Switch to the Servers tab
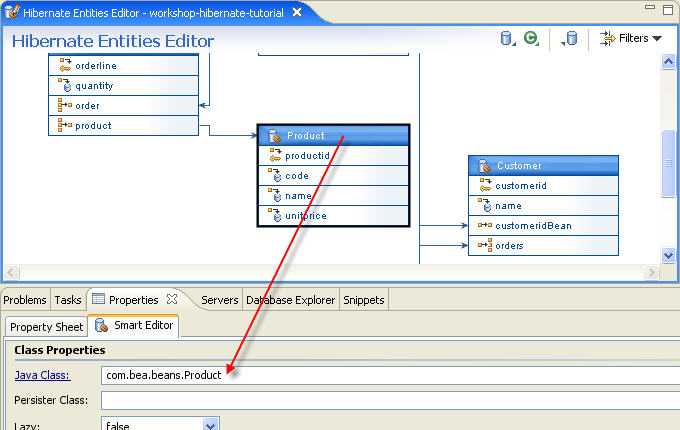 coord(219,300)
